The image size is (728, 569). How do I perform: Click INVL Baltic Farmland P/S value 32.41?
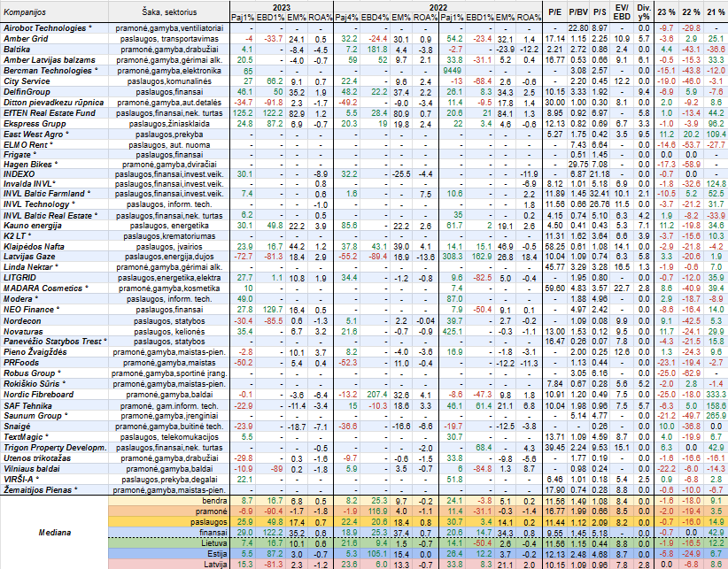click(x=600, y=194)
